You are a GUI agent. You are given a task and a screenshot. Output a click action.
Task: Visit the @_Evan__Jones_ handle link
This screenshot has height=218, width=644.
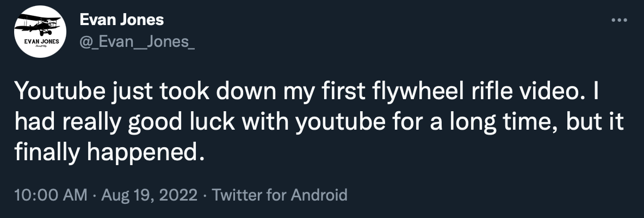(x=137, y=41)
